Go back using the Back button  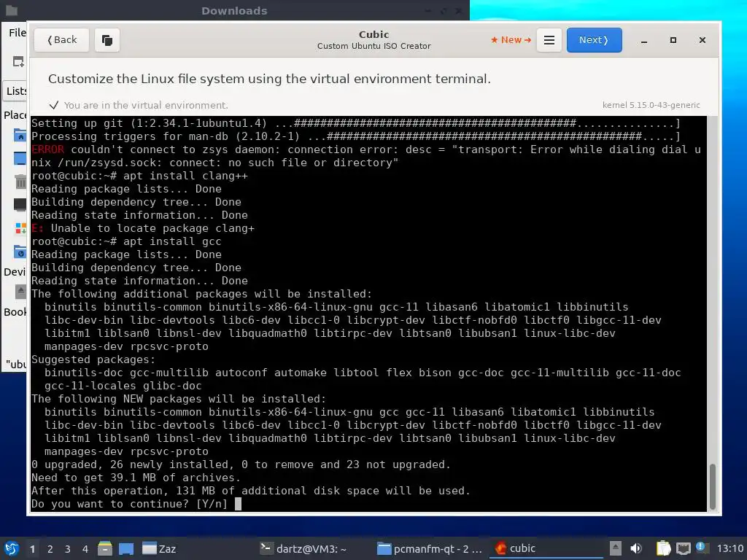(61, 40)
